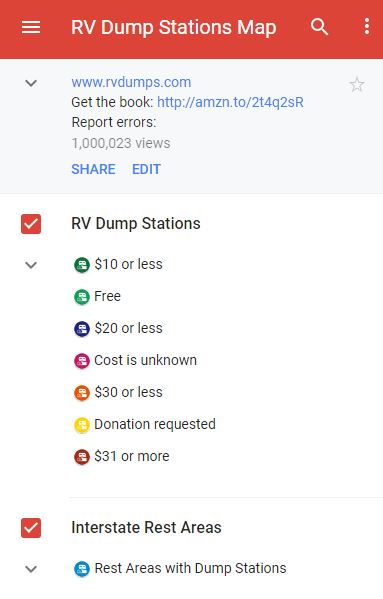Select the '$20 or less' legend label
Screen dimensions: 383x599
pos(128,328)
